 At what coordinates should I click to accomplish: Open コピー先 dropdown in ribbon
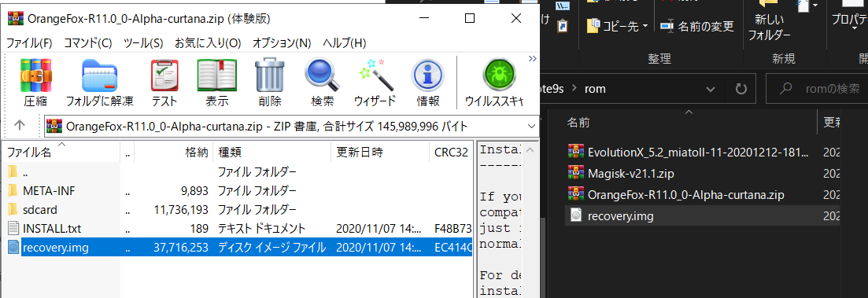tap(617, 26)
